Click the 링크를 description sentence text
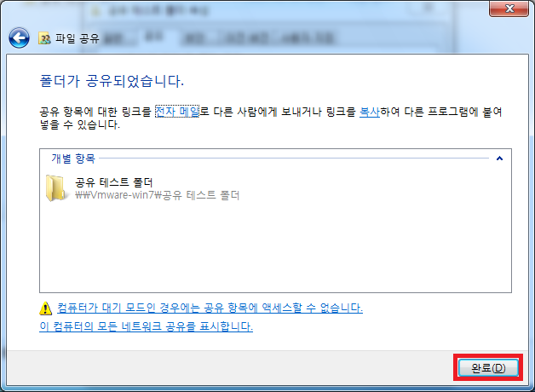This screenshot has height=392, width=535. [x=270, y=118]
